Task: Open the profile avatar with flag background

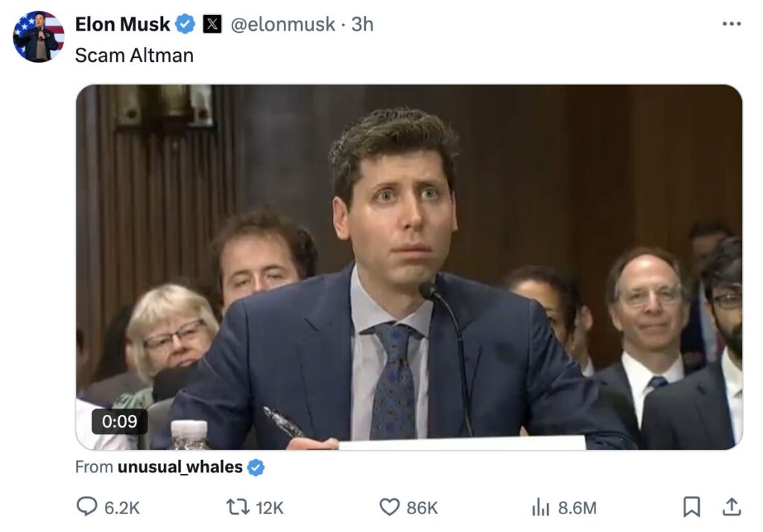Action: [x=39, y=37]
